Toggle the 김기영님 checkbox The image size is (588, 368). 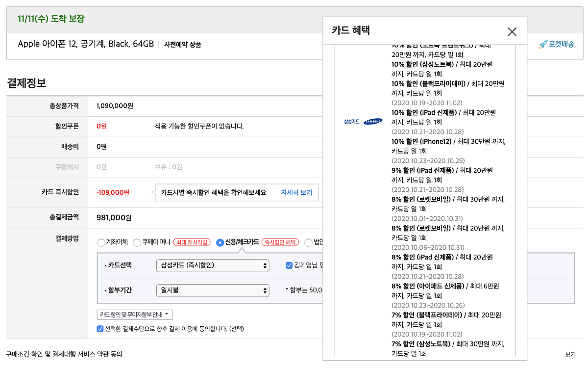coord(289,265)
